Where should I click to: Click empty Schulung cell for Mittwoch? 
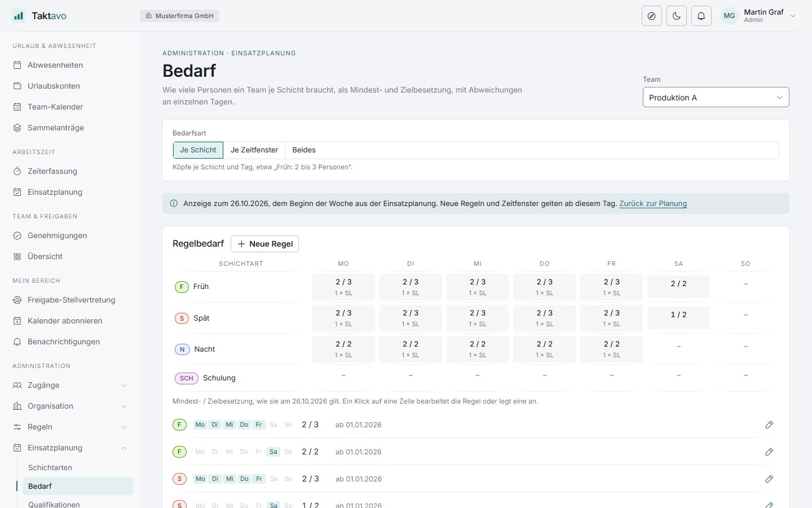pos(478,375)
